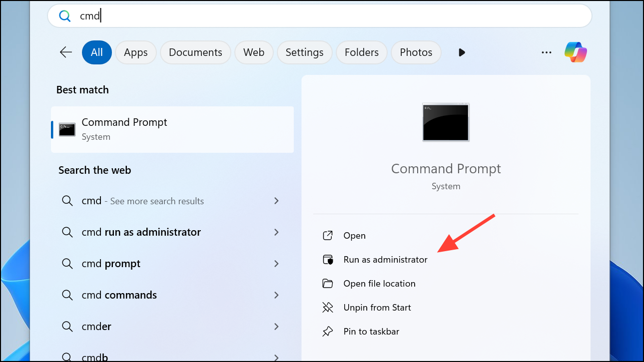
Task: Click the Run as administrator shield icon
Action: pos(328,260)
